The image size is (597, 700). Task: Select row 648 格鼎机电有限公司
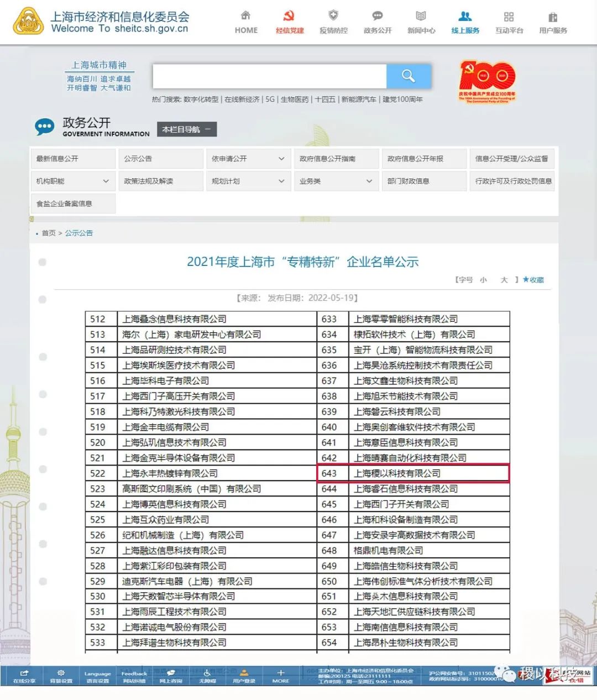(x=413, y=551)
